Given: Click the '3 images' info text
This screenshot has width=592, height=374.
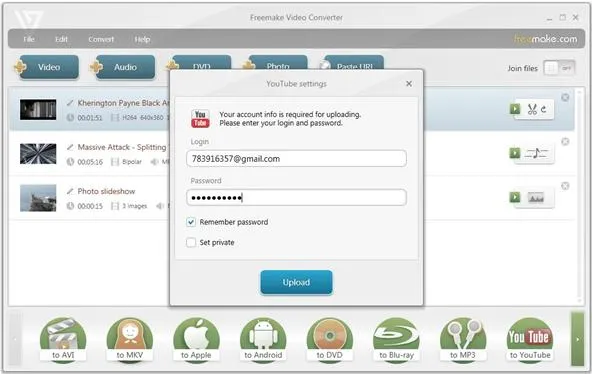Looking at the screenshot, I should (134, 206).
